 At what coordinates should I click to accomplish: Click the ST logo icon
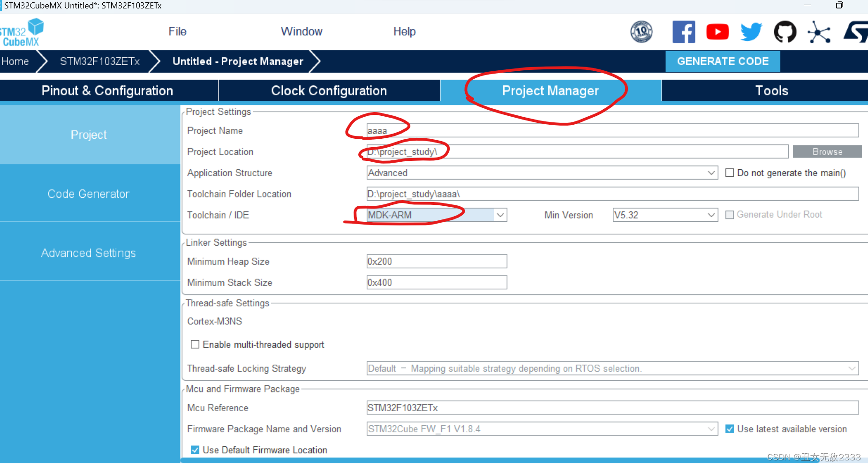856,32
